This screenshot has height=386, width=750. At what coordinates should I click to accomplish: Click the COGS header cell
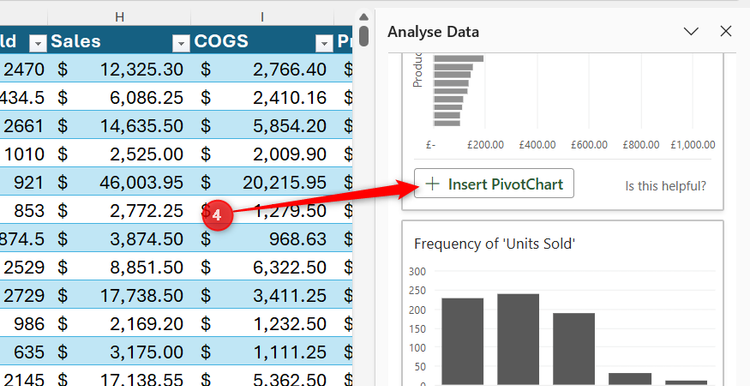[x=262, y=41]
